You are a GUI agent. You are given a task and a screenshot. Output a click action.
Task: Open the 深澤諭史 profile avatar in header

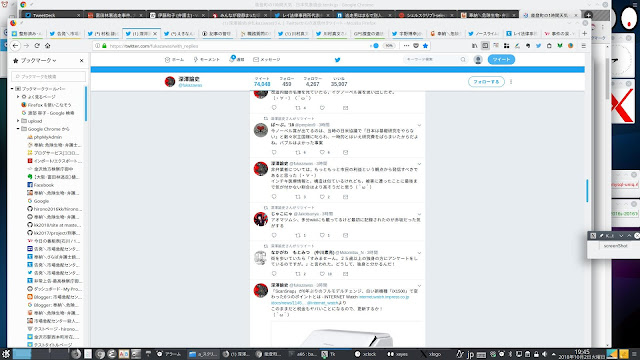pos(170,82)
